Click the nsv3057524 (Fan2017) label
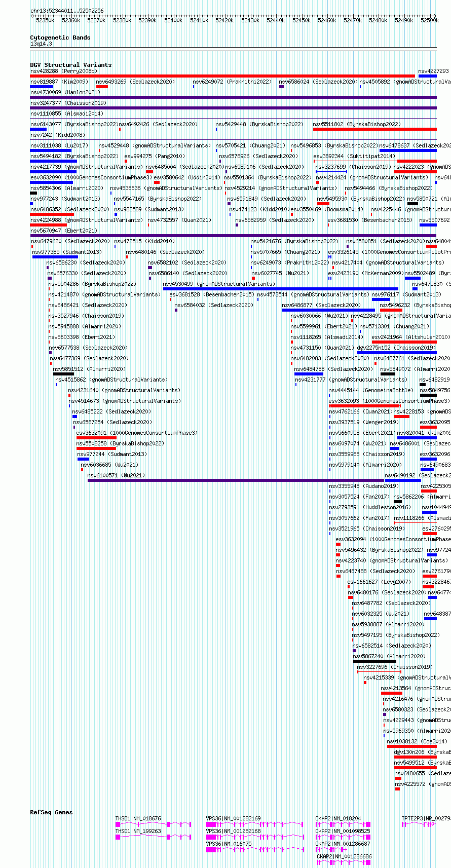Screen dimensions: 451x868 [x=358, y=497]
